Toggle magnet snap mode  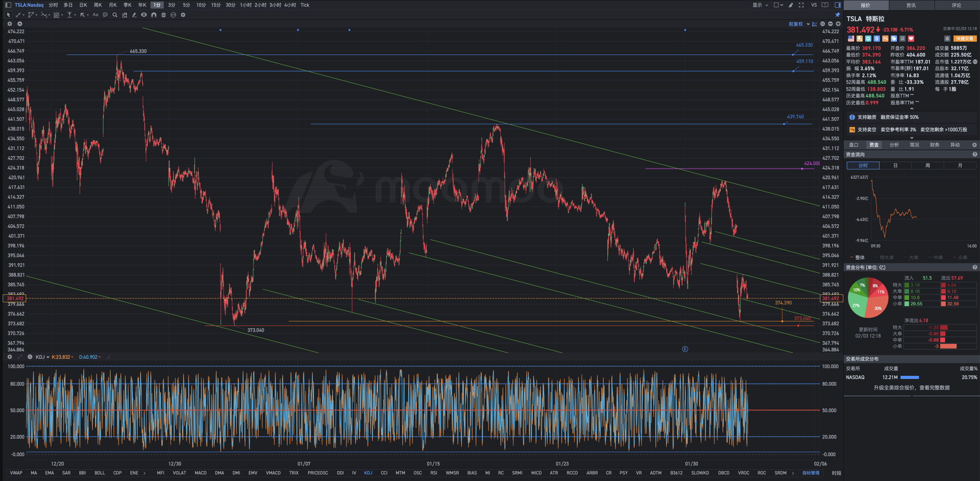coord(154,15)
